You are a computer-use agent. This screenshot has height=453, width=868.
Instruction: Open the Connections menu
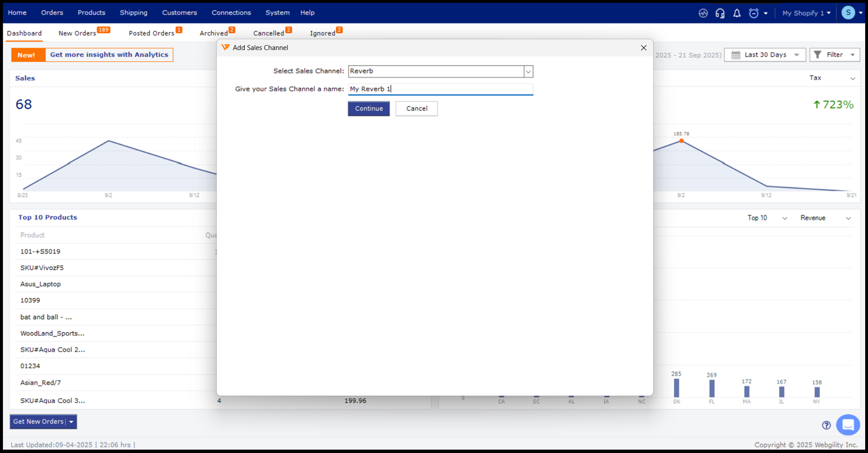[x=231, y=12]
